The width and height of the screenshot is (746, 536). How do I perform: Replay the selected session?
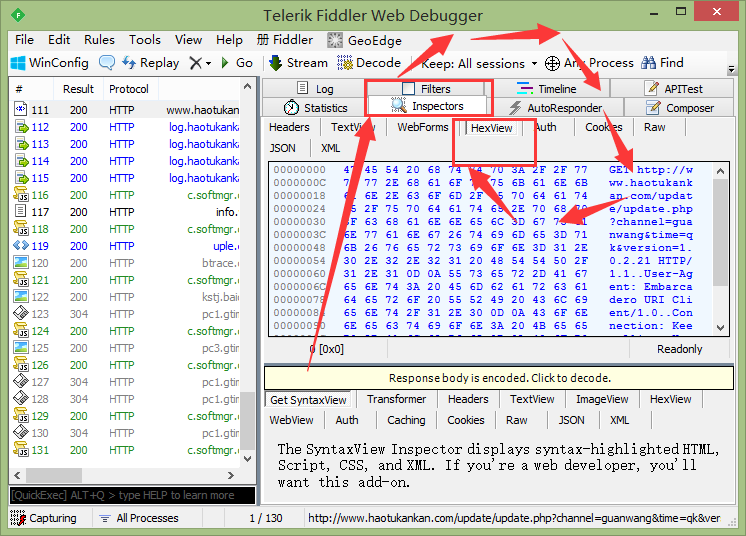coord(150,63)
